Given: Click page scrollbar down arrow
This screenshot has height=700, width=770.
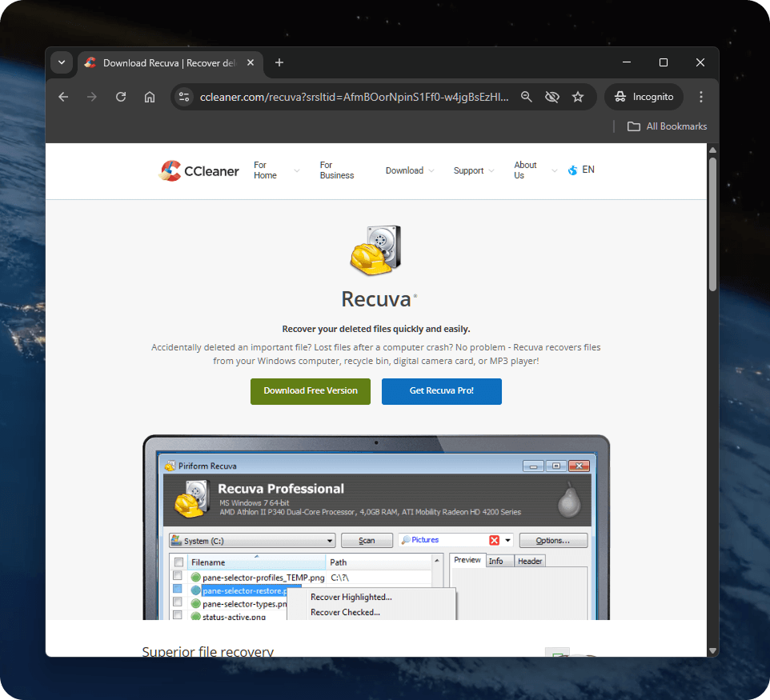Looking at the screenshot, I should (x=712, y=650).
